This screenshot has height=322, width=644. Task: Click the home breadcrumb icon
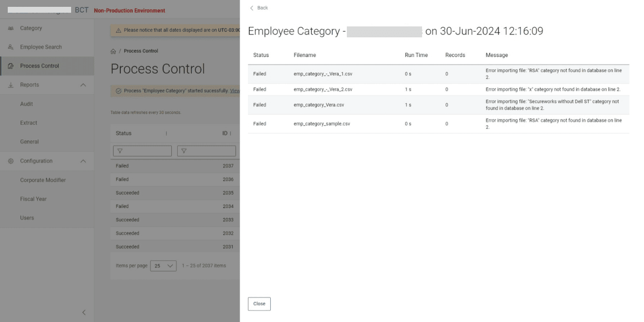pos(113,51)
